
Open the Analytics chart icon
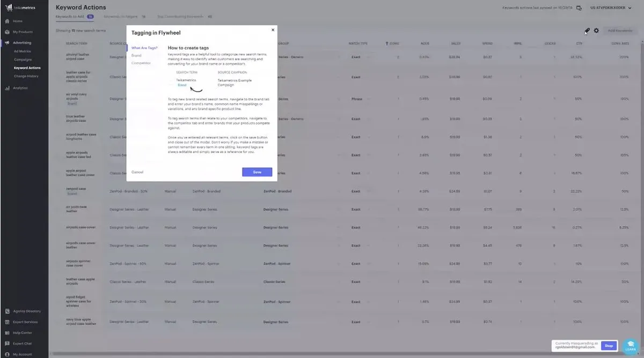point(7,88)
